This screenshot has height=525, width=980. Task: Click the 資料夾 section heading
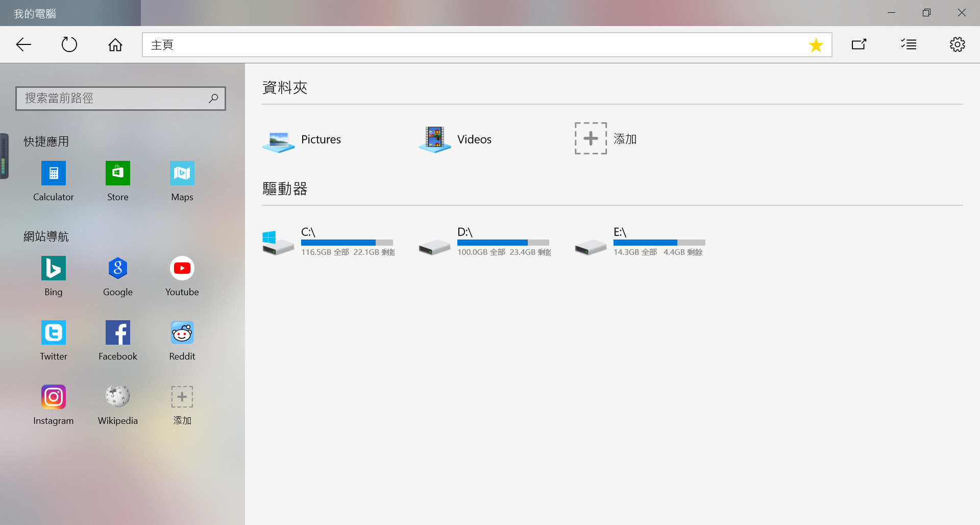coord(285,87)
